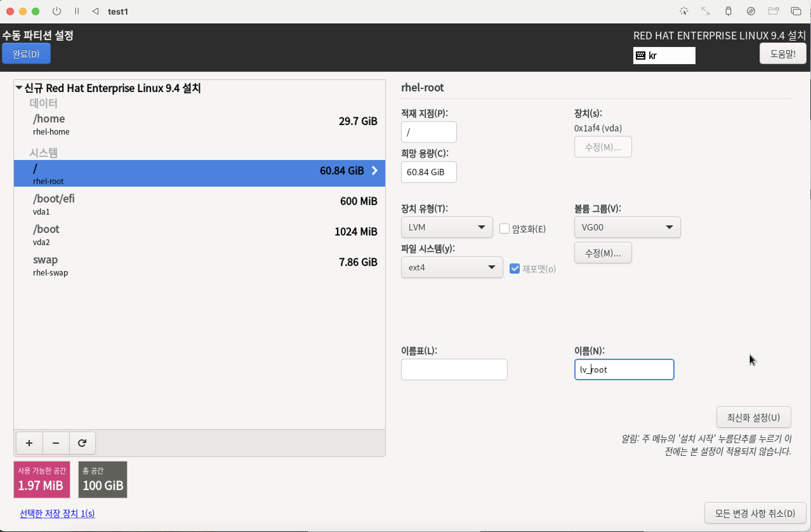Image resolution: width=811 pixels, height=532 pixels.
Task: Click the 완료(D) done button
Action: [x=26, y=54]
